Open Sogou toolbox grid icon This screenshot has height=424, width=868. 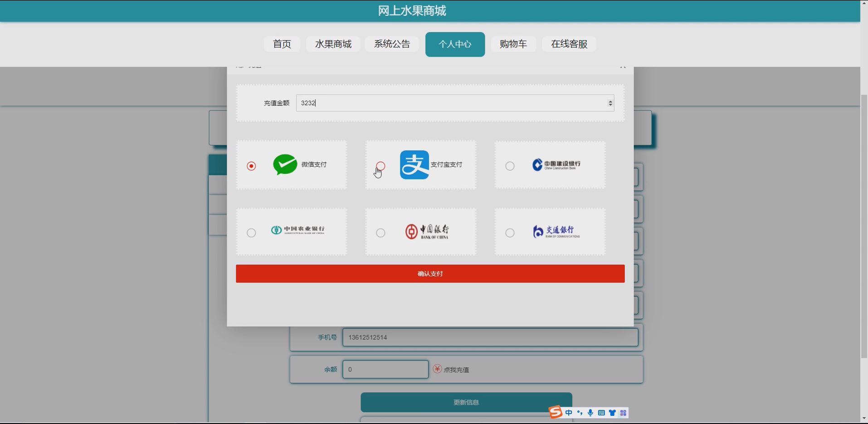(x=623, y=413)
